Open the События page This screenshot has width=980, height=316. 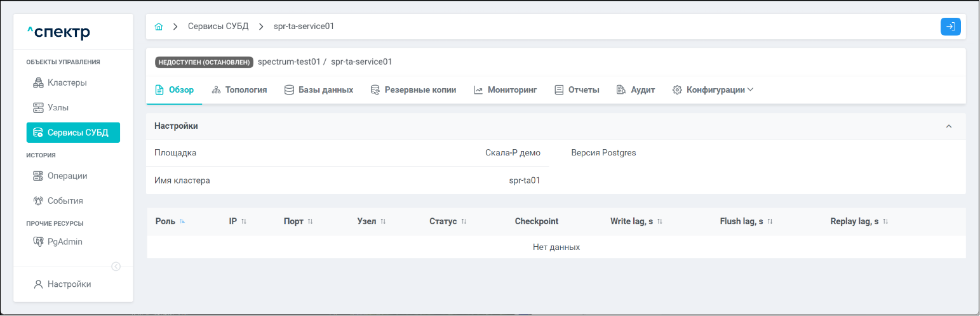(x=65, y=201)
